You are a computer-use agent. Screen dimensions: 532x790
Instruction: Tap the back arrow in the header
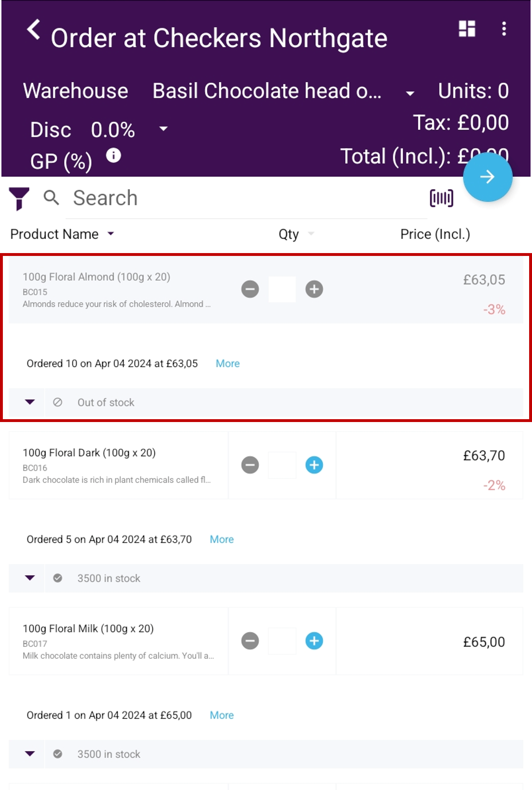(34, 30)
